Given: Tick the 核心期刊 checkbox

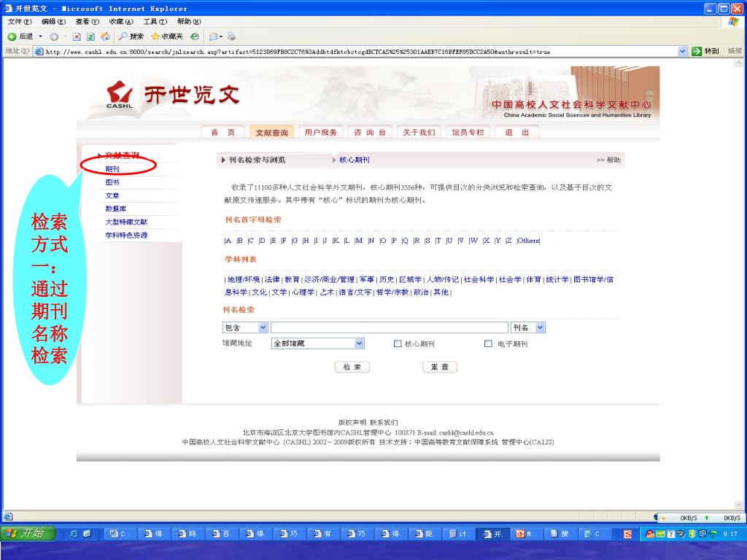Looking at the screenshot, I should click(398, 343).
